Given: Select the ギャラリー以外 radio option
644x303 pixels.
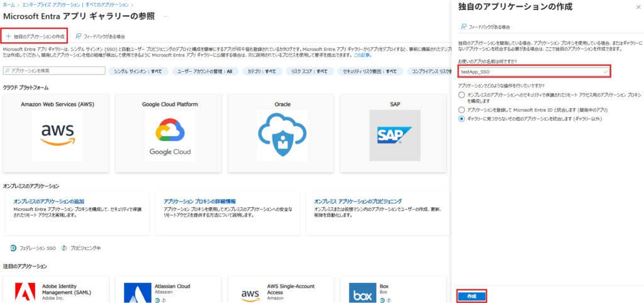Looking at the screenshot, I should [462, 118].
